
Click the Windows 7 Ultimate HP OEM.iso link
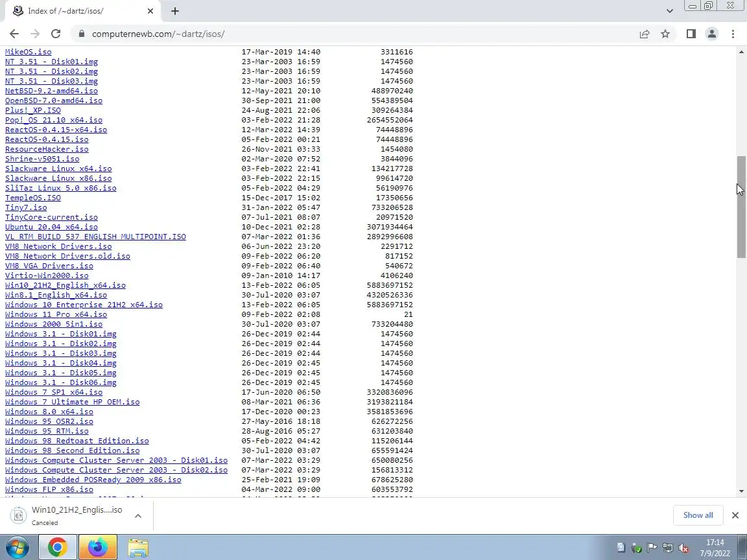coord(73,402)
